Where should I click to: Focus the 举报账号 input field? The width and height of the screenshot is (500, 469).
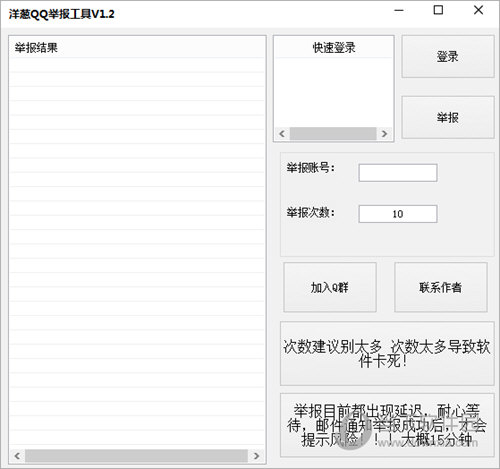pyautogui.click(x=398, y=173)
